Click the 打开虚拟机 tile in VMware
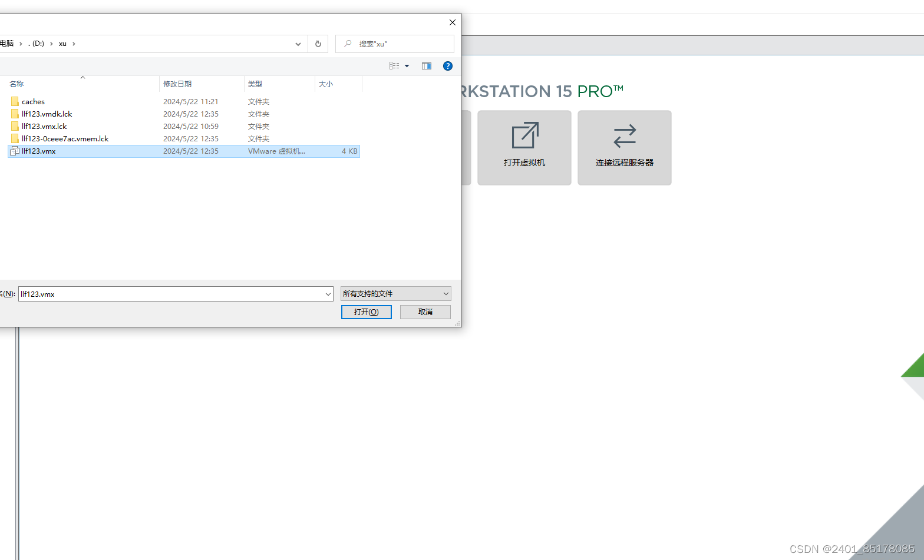The image size is (924, 560). coord(524,148)
